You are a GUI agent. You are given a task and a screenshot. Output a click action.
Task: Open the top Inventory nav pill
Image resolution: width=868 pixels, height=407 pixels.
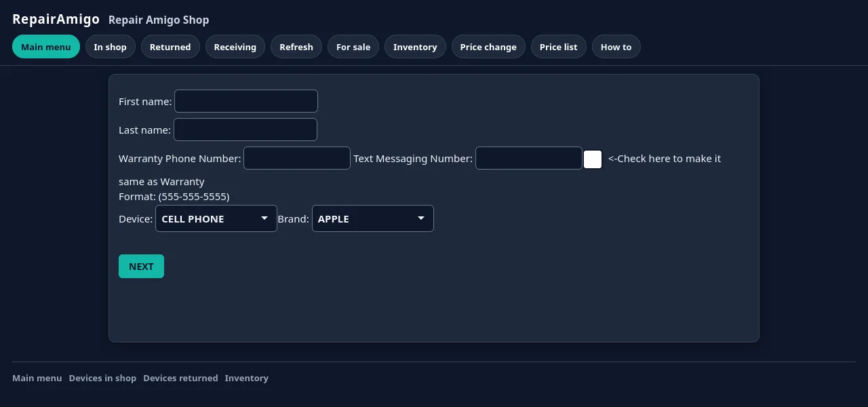(x=415, y=47)
